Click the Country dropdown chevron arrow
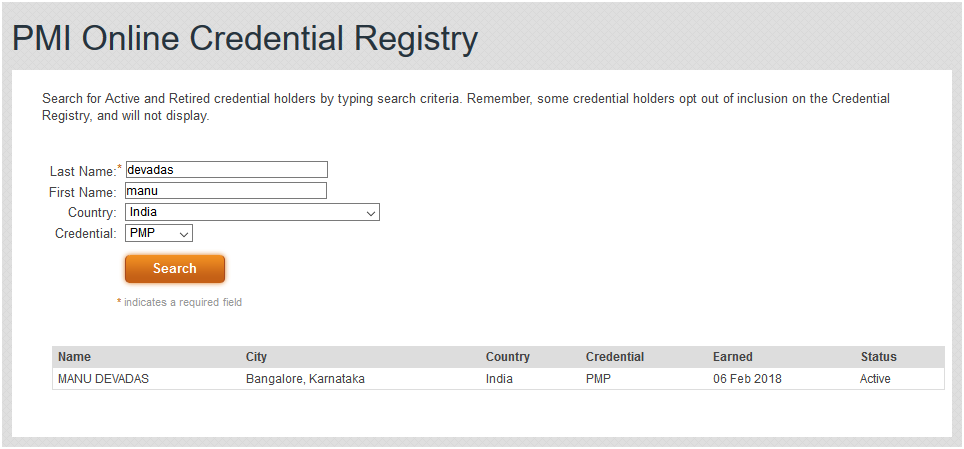This screenshot has width=964, height=449. coord(371,213)
